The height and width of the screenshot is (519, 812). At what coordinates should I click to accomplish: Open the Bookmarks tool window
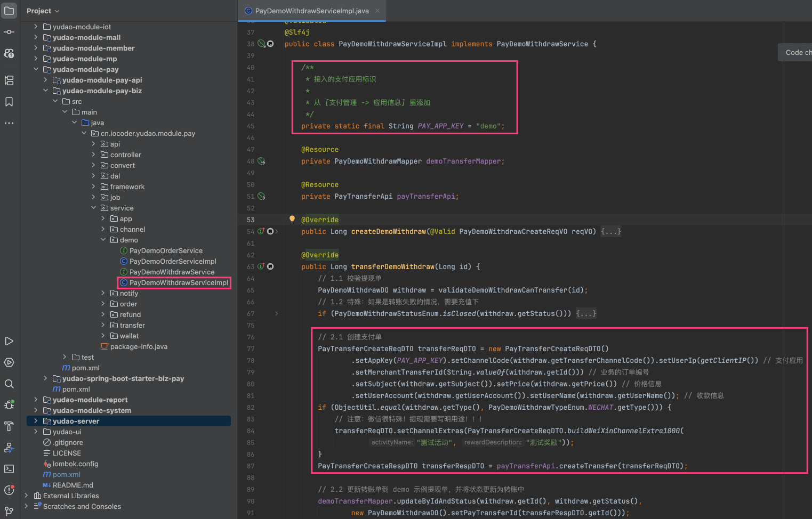(x=9, y=102)
